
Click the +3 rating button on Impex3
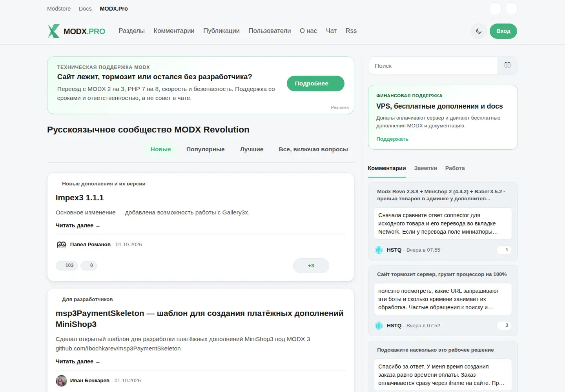(x=311, y=266)
